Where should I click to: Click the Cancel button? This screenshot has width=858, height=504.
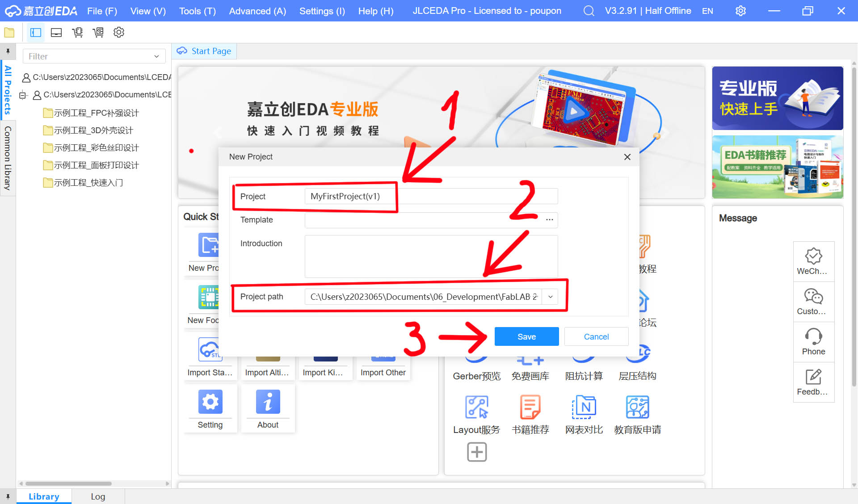click(596, 336)
